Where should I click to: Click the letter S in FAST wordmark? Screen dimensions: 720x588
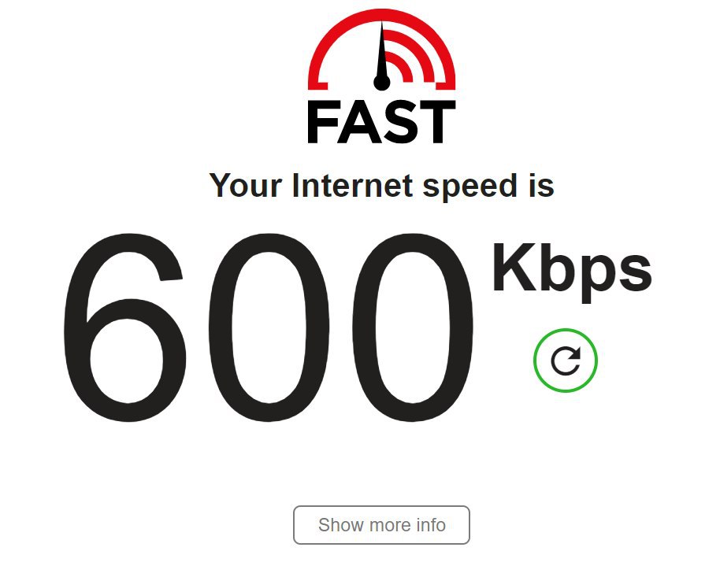(x=399, y=123)
